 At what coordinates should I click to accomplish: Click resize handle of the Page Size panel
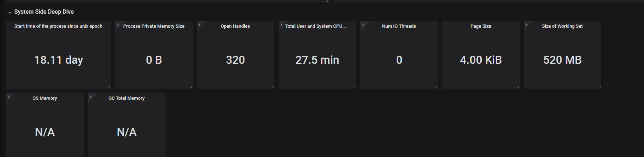pos(518,87)
